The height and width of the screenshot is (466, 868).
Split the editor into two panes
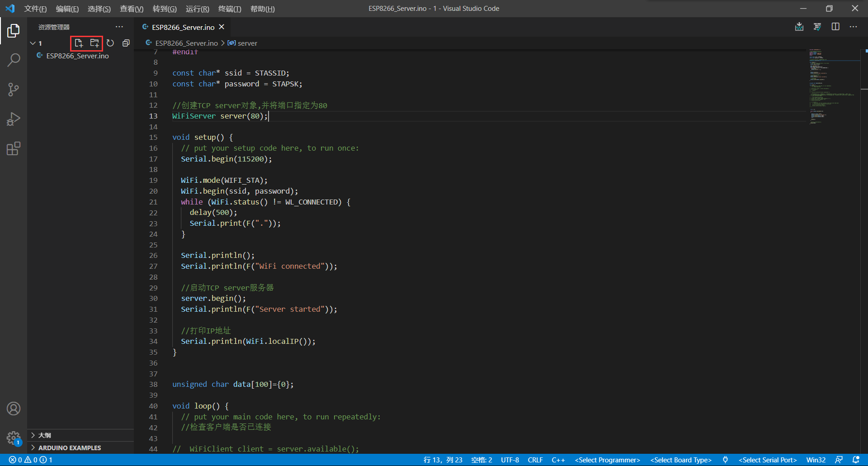835,27
